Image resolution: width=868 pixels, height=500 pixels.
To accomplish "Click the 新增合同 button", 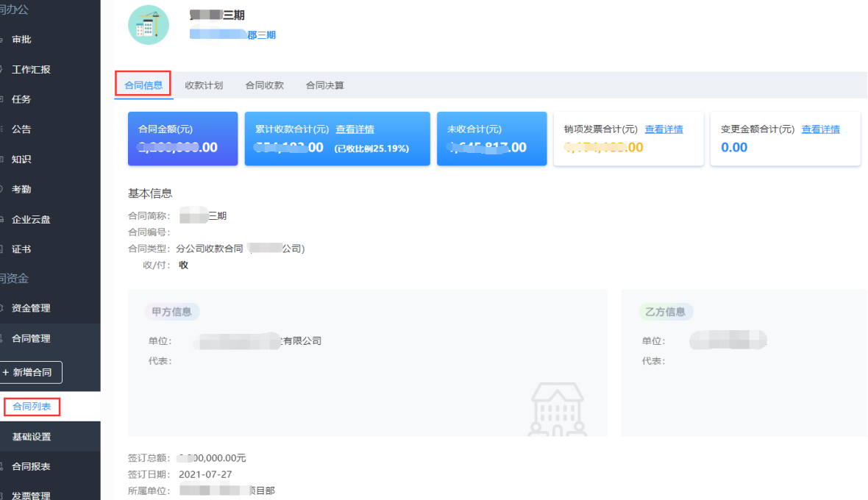I will [x=31, y=373].
